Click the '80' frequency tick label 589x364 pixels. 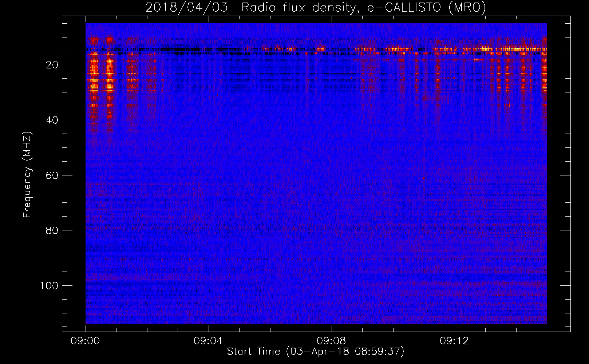52,230
